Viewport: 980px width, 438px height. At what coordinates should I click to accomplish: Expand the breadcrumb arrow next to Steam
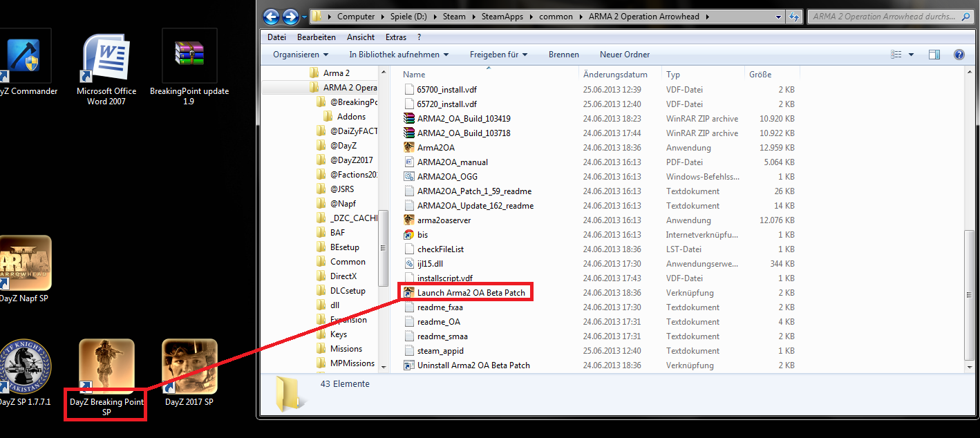coord(473,16)
